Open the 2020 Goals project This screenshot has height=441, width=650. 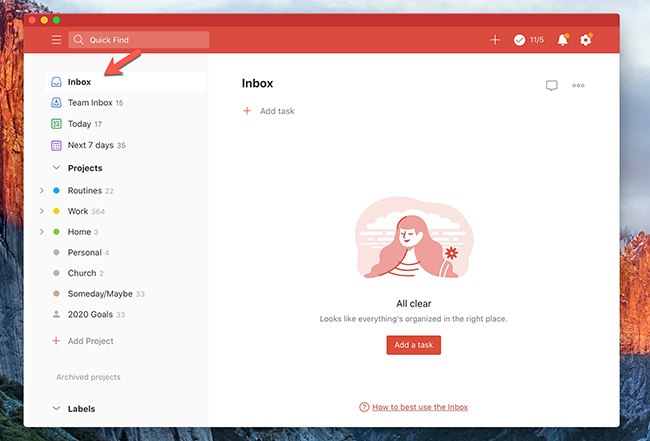click(x=90, y=315)
